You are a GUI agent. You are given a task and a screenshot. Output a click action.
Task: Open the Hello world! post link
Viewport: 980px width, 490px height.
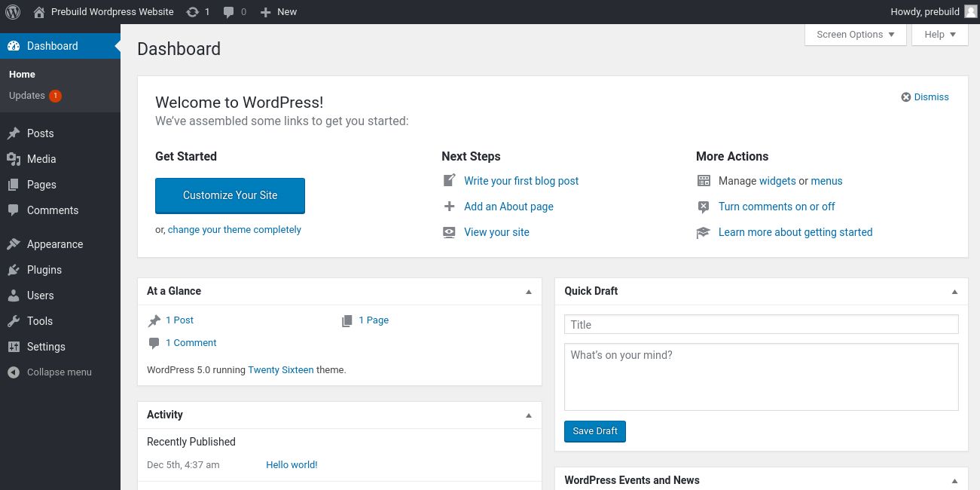click(x=292, y=464)
